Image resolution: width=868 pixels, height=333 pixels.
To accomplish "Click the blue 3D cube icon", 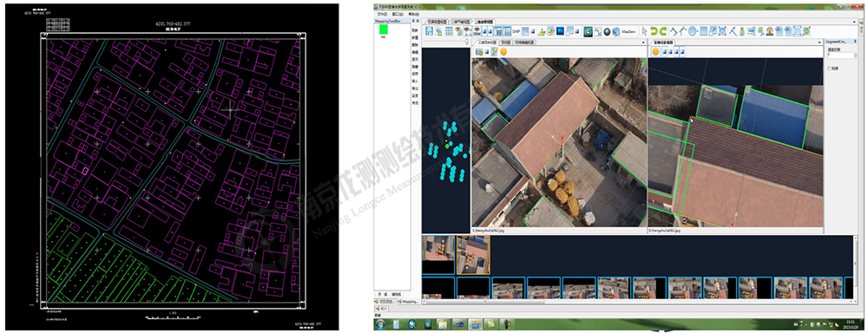I will point(616,31).
